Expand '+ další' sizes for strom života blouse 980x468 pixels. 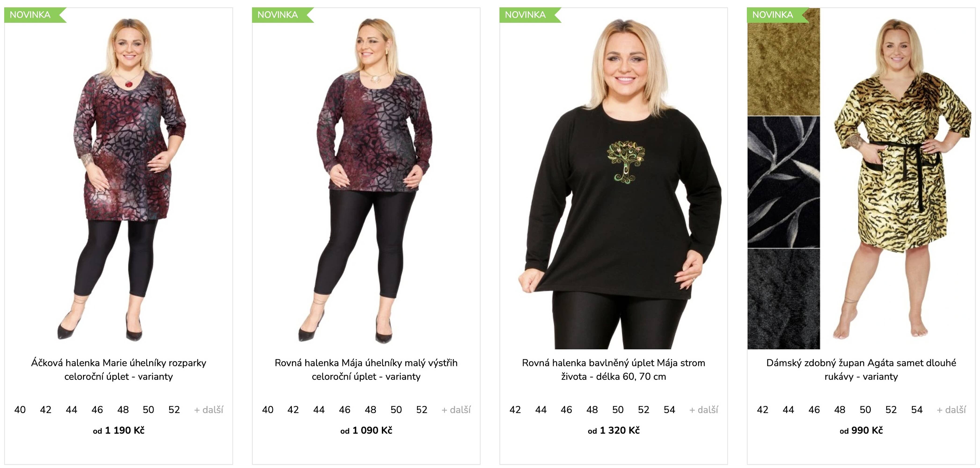pos(704,410)
